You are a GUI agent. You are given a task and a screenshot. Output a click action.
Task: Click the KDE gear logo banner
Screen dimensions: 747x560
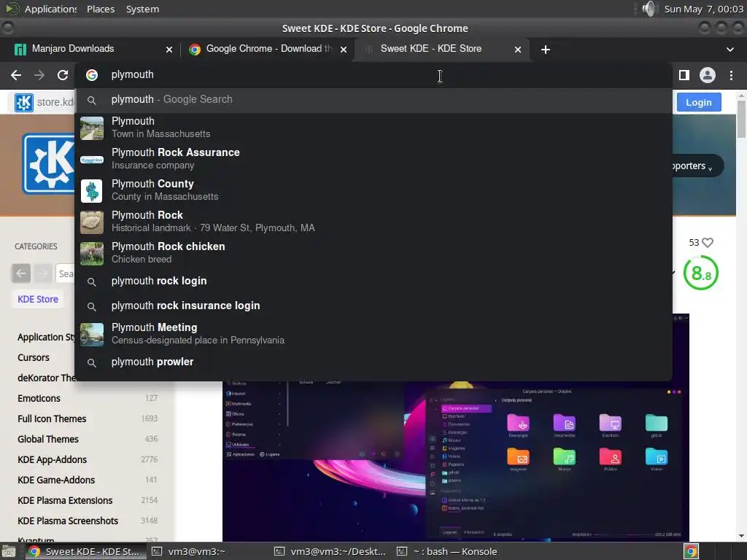coord(49,164)
